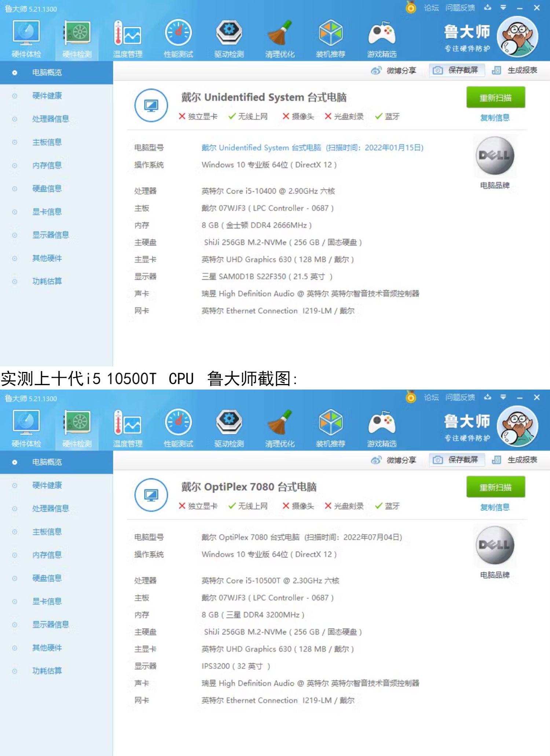Click 重新扫描 in the Unidentified System window
Viewport: 550px width, 756px height.
pyautogui.click(x=496, y=98)
